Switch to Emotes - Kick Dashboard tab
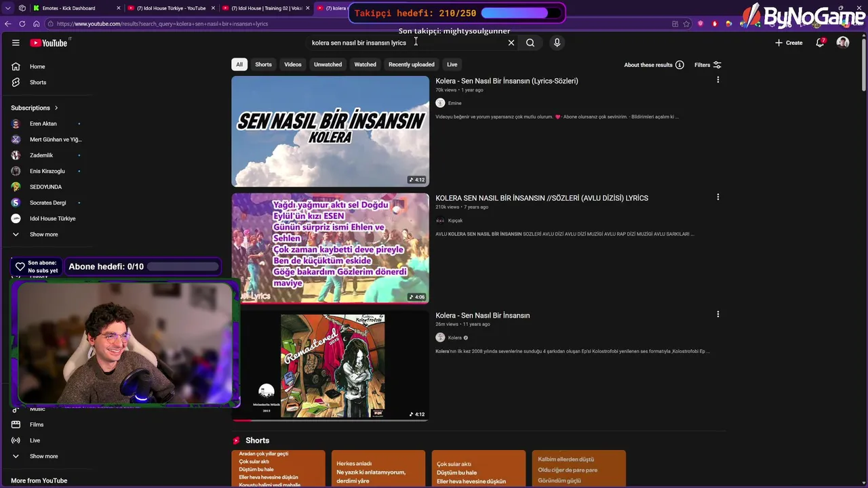The height and width of the screenshot is (488, 868). coord(76,8)
